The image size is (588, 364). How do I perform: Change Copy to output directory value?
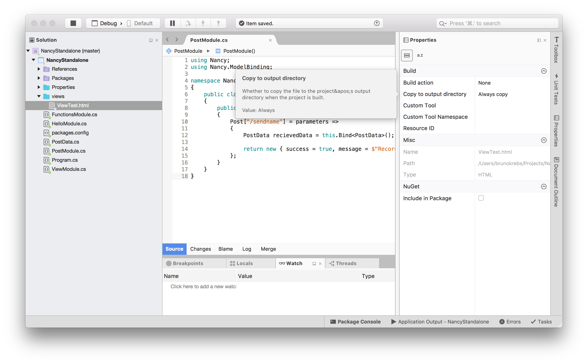(512, 94)
